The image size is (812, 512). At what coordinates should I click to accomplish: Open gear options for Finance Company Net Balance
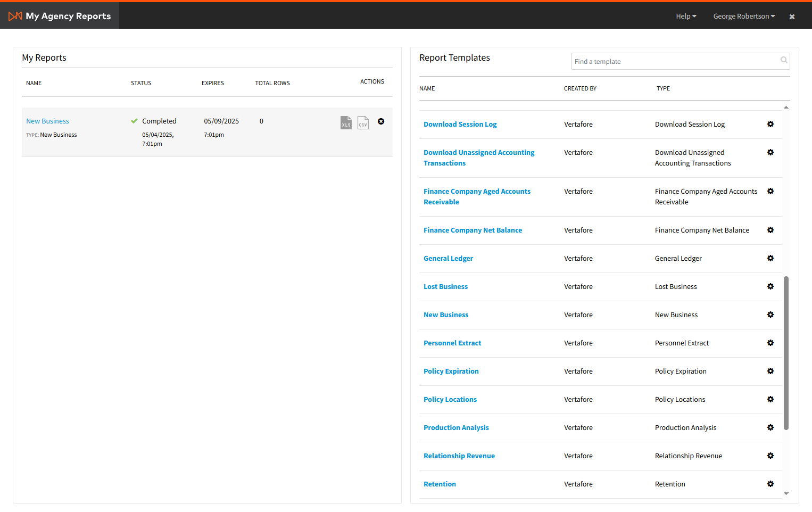[770, 230]
